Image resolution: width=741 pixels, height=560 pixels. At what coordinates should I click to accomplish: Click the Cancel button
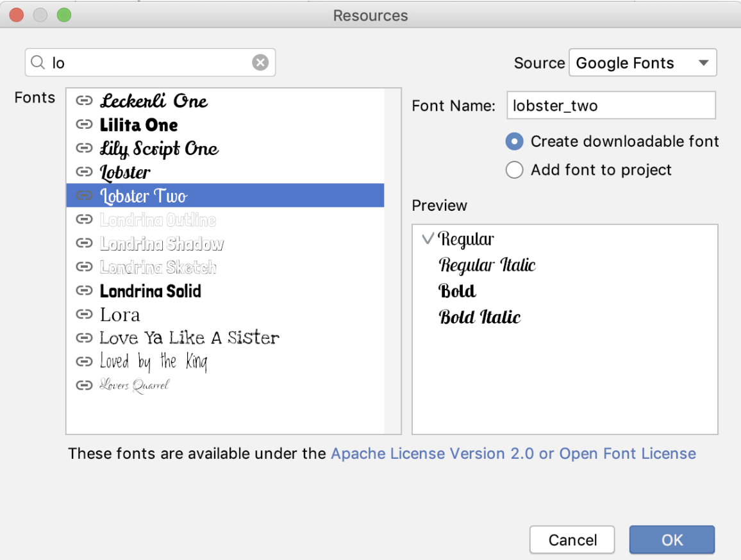click(572, 539)
